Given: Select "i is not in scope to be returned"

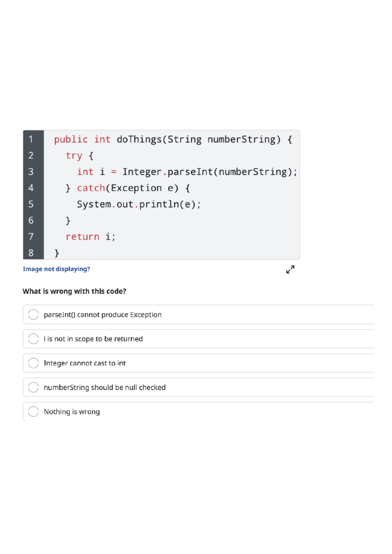Looking at the screenshot, I should (33, 339).
